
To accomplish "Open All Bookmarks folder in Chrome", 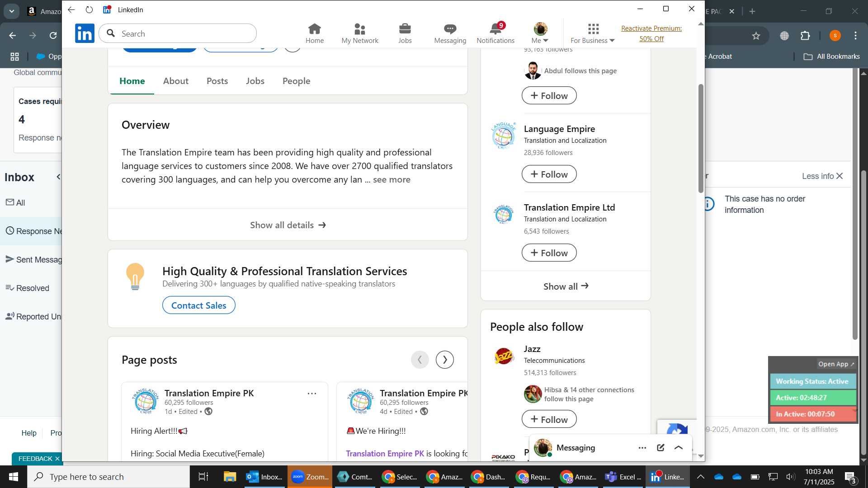I will tap(832, 56).
